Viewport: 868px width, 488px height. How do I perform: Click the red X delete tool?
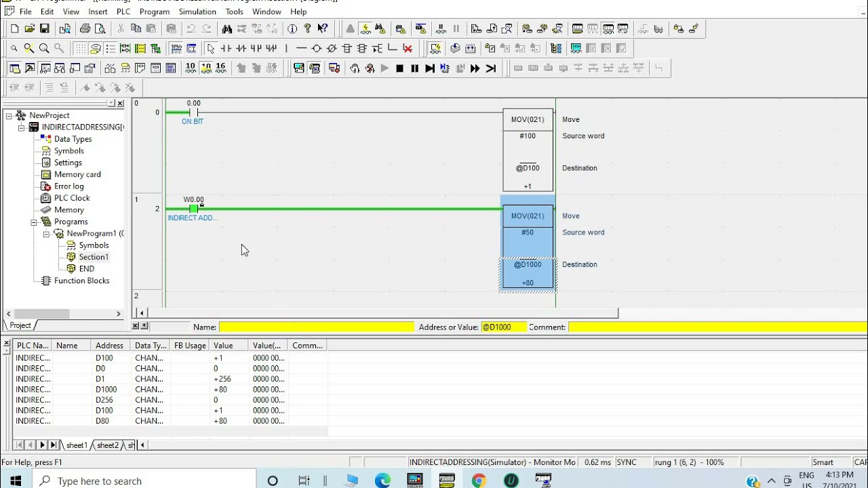[x=408, y=48]
